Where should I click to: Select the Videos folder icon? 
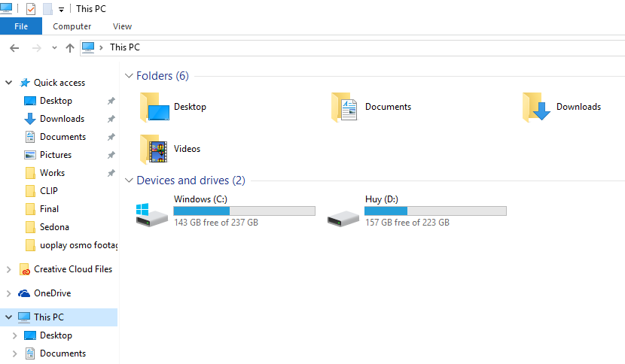point(154,149)
